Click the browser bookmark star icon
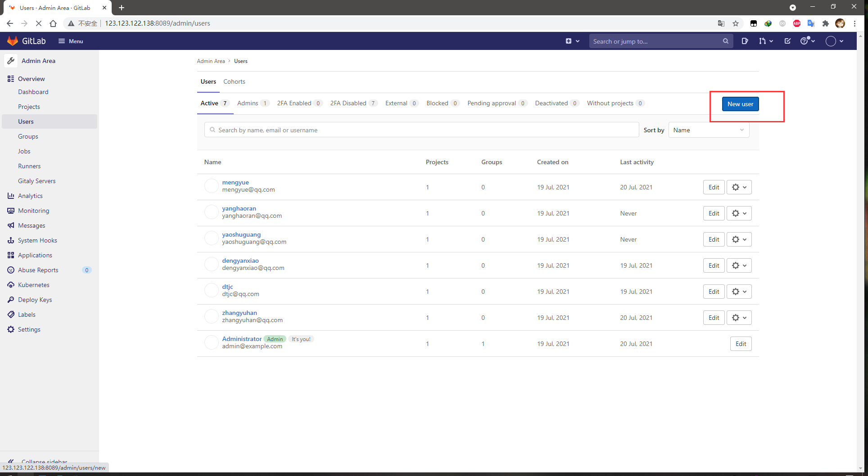Viewport: 868px width, 476px height. tap(736, 23)
